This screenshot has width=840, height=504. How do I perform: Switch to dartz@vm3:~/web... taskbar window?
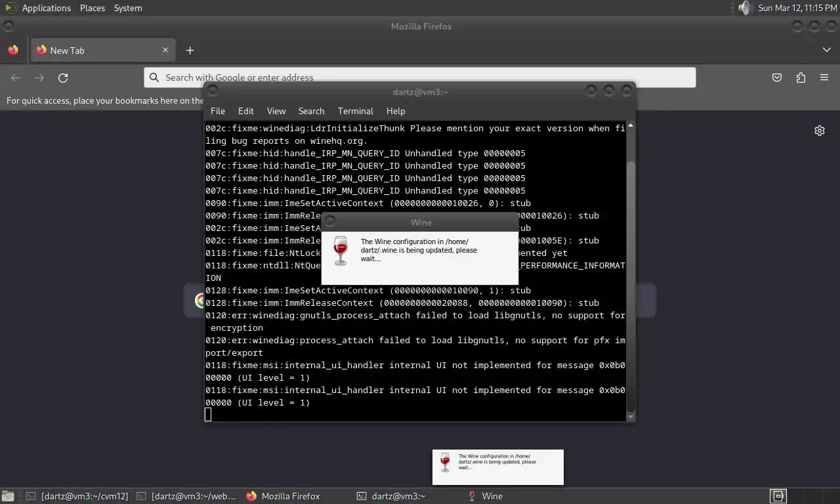[x=186, y=496]
